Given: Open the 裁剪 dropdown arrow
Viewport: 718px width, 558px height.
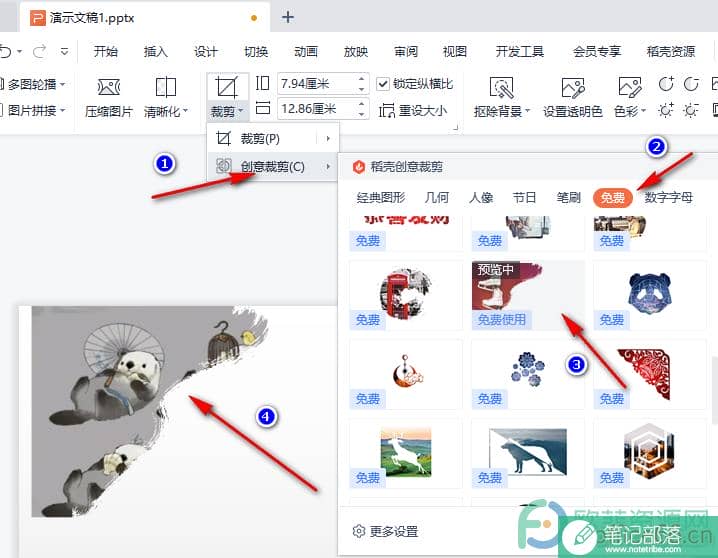Looking at the screenshot, I should coord(240,111).
